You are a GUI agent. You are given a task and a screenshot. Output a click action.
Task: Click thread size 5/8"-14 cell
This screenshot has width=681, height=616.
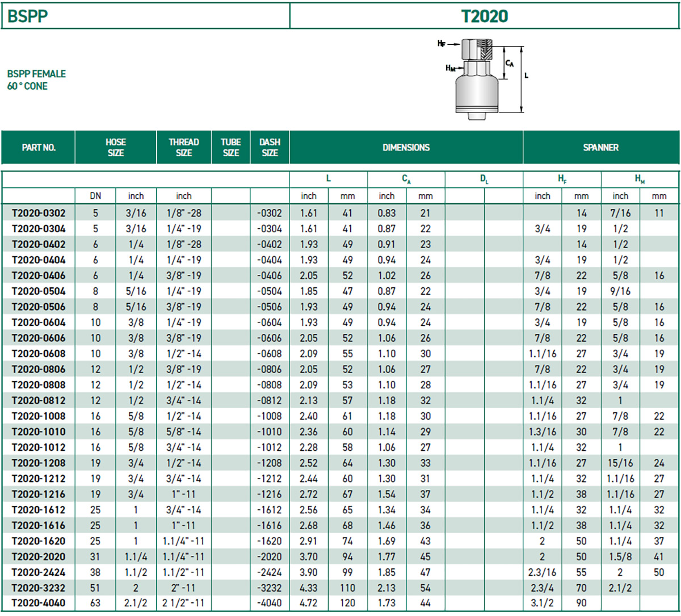pos(184,432)
